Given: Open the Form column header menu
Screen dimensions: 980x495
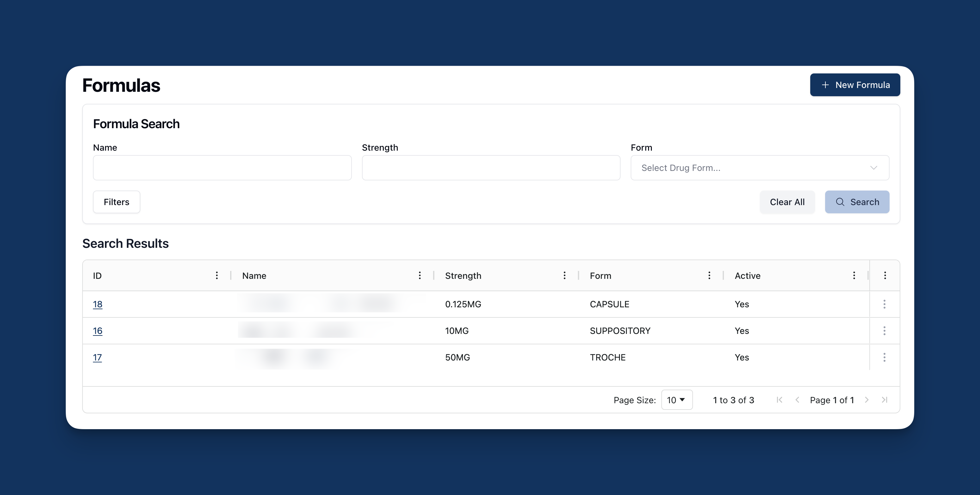Looking at the screenshot, I should [709, 275].
